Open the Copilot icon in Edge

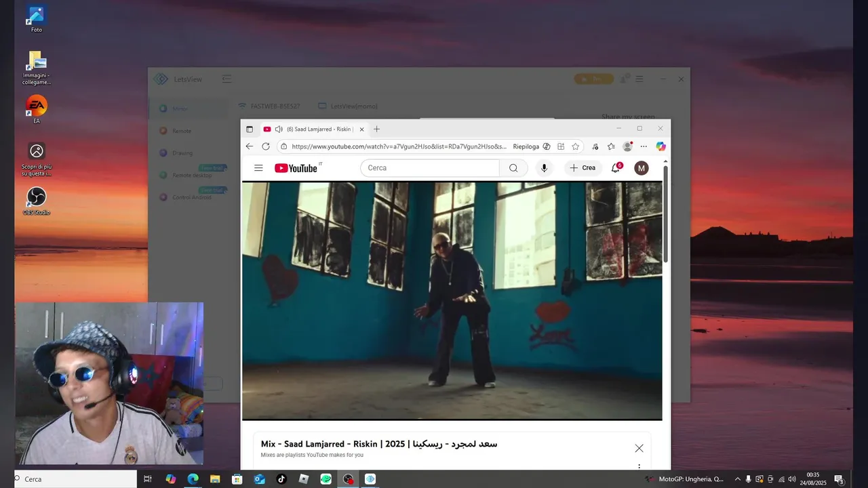pos(660,146)
